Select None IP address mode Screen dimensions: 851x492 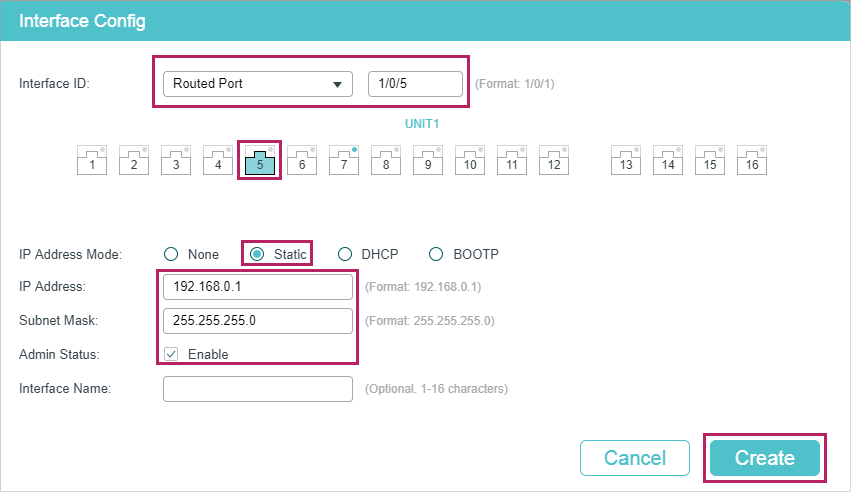(171, 254)
